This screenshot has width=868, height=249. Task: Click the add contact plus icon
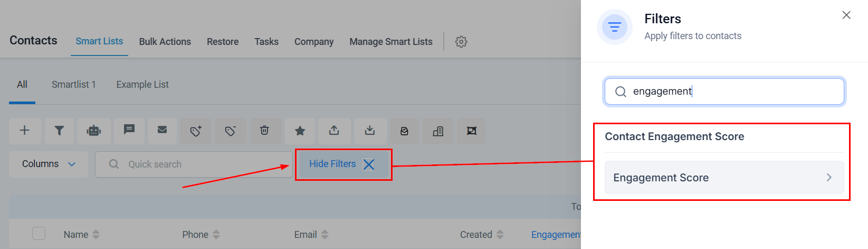[x=24, y=131]
